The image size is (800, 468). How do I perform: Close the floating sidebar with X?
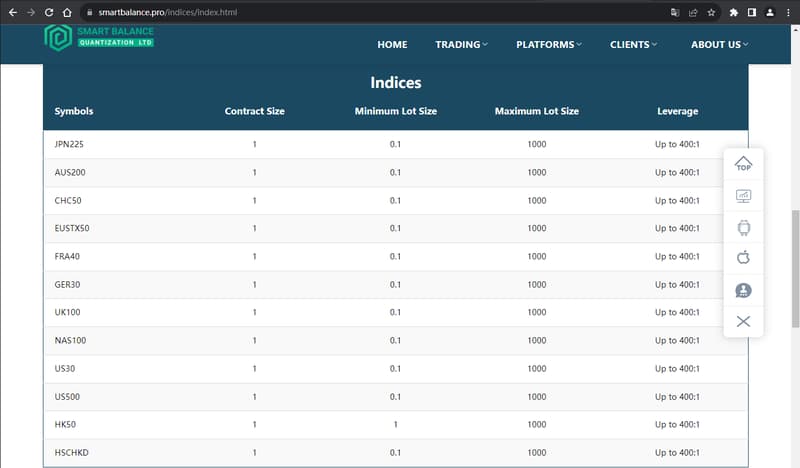pyautogui.click(x=743, y=321)
